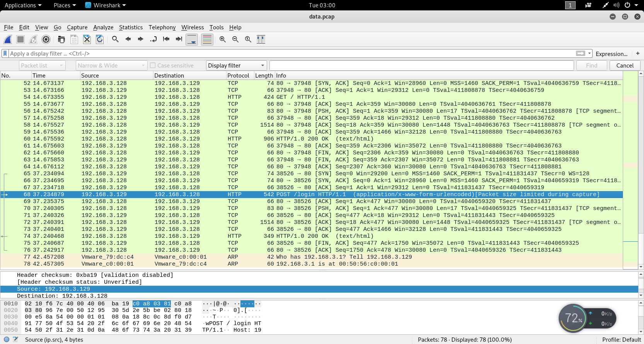
Task: Click the resize columns to content icon
Action: [x=261, y=39]
